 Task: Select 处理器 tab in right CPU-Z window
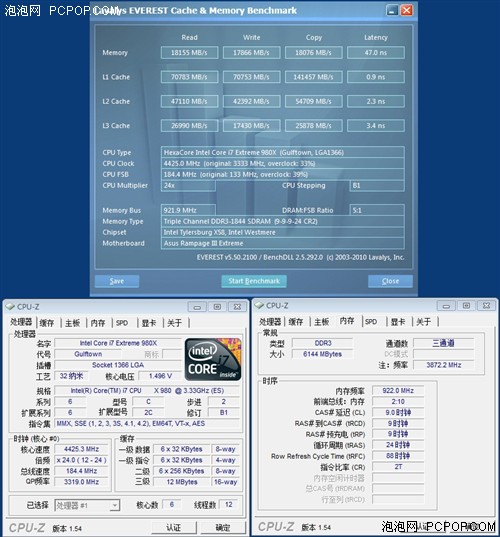270,322
